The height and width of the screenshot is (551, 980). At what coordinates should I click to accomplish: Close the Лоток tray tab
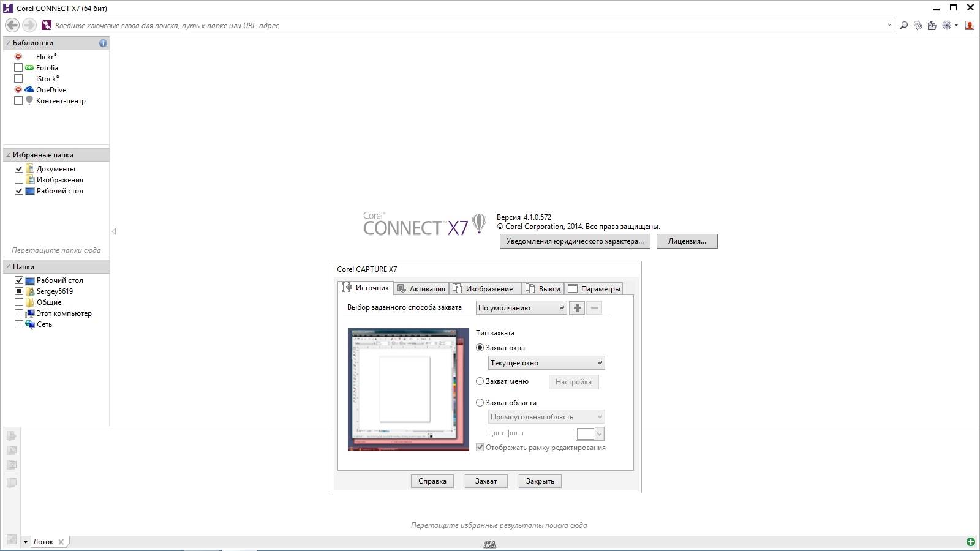61,542
